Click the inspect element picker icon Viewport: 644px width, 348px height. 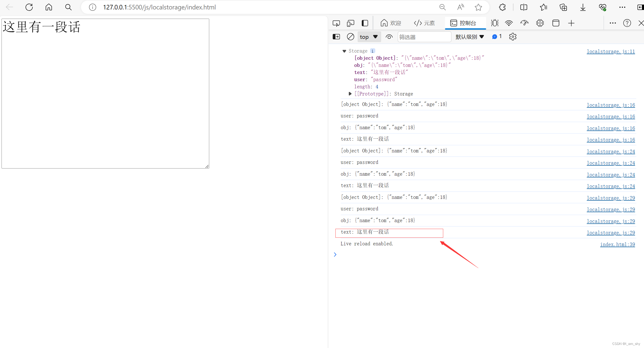pos(336,23)
